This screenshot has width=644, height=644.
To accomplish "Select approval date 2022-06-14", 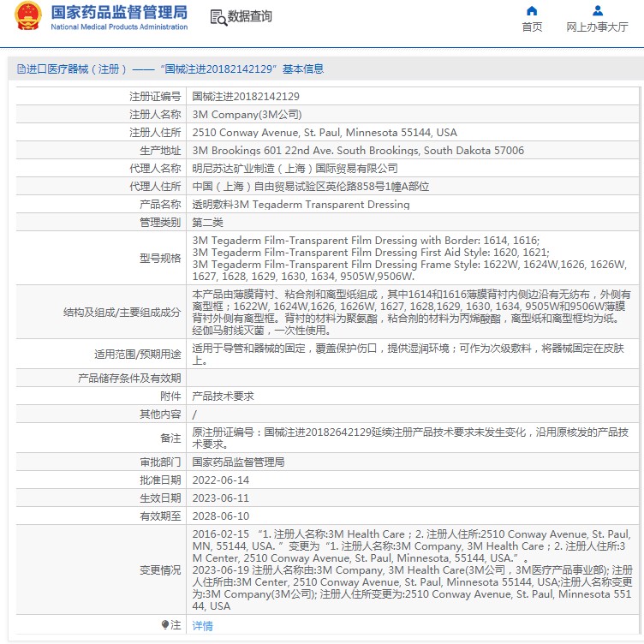I will click(221, 480).
